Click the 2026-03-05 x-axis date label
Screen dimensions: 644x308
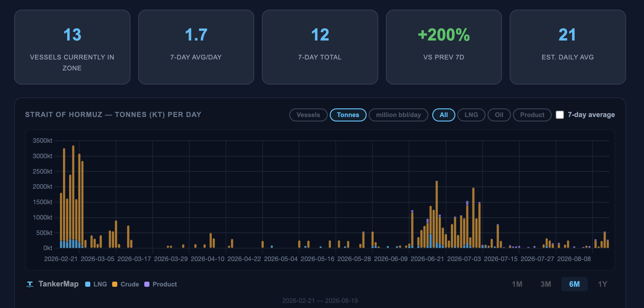point(97,259)
